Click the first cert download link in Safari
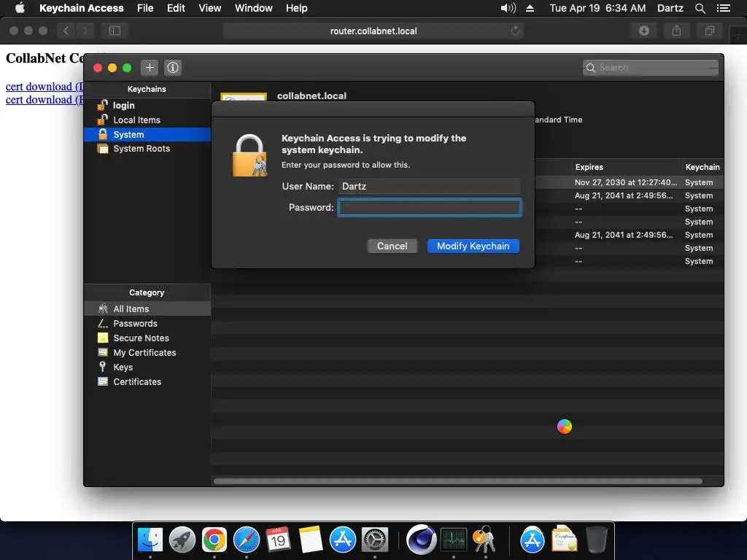Viewport: 747px width, 560px height. point(44,87)
